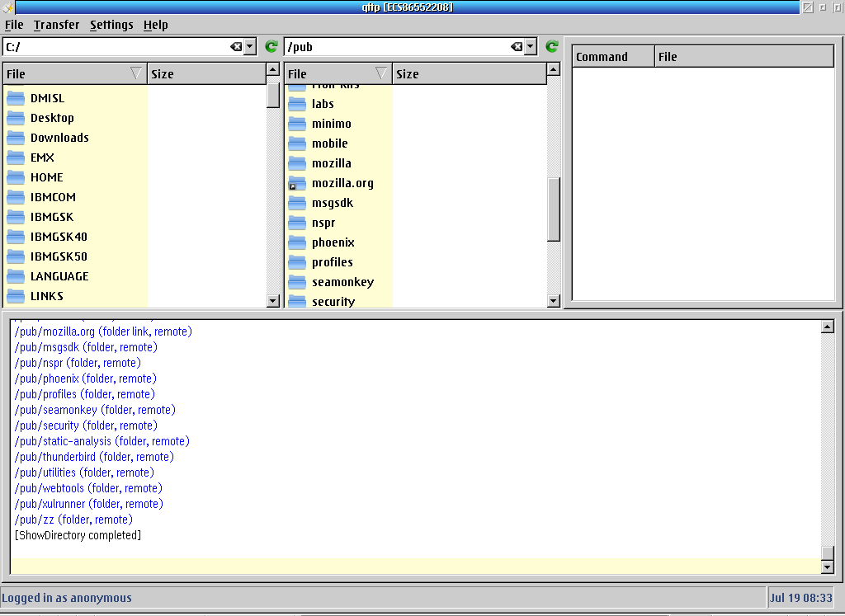This screenshot has height=616, width=845.
Task: Open the remote path history dropdown
Action: coord(531,47)
